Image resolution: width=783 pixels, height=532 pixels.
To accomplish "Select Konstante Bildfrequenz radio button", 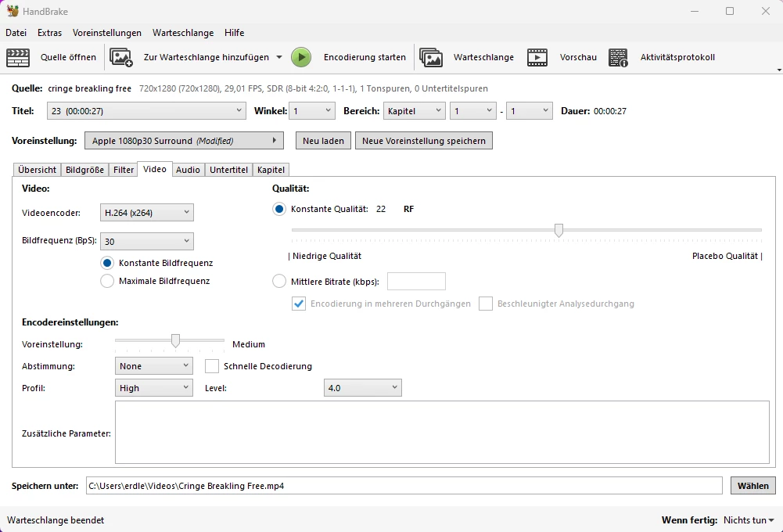I will tap(107, 263).
